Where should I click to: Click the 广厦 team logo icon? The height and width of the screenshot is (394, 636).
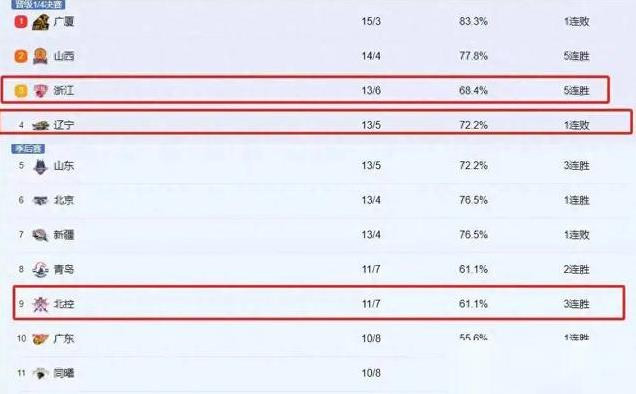click(41, 22)
